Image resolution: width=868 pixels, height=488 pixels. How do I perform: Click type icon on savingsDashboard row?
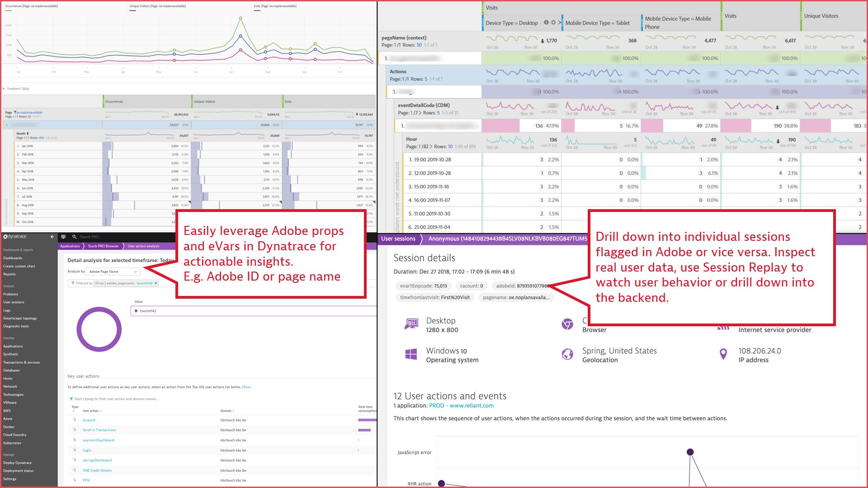tap(74, 460)
